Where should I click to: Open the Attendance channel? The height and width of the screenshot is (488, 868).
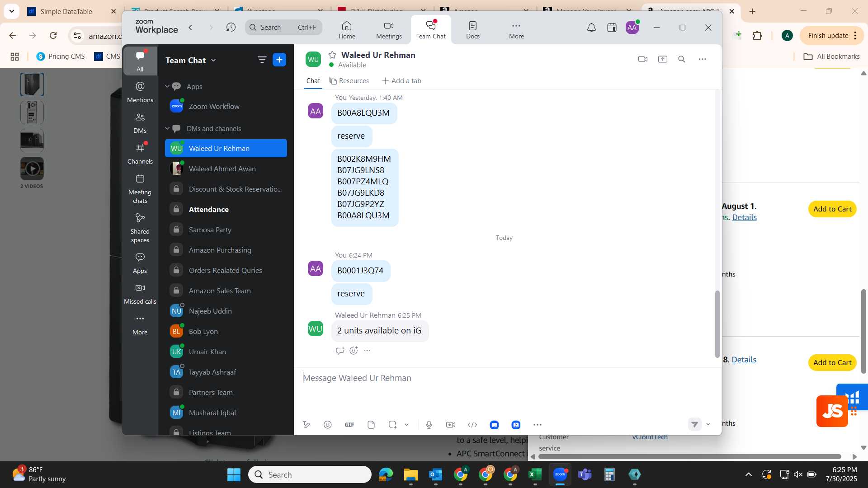coord(226,210)
